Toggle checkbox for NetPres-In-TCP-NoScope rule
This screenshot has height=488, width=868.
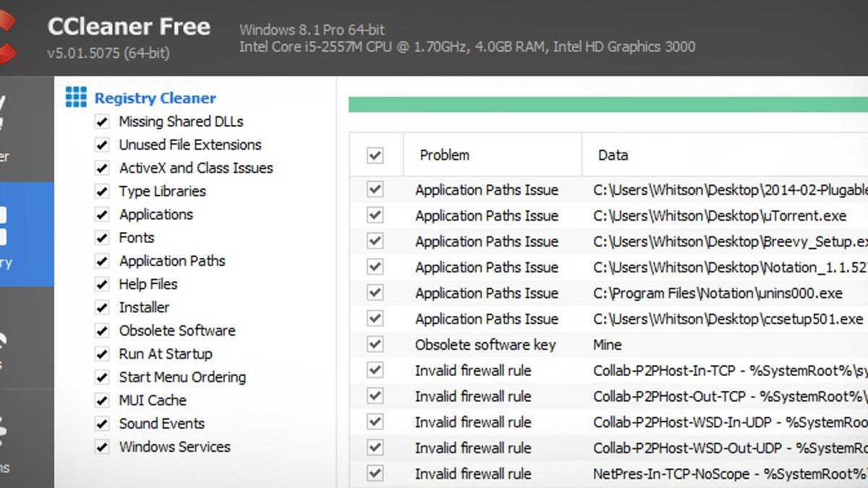[375, 474]
